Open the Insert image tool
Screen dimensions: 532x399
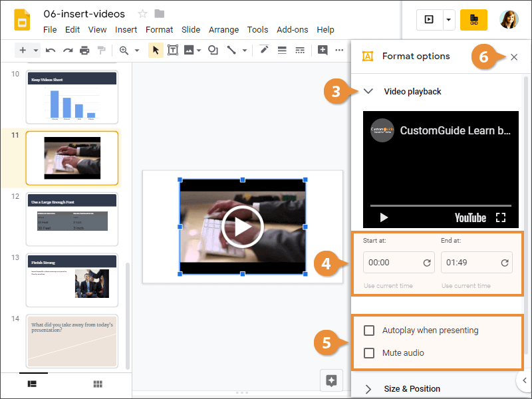(188, 50)
